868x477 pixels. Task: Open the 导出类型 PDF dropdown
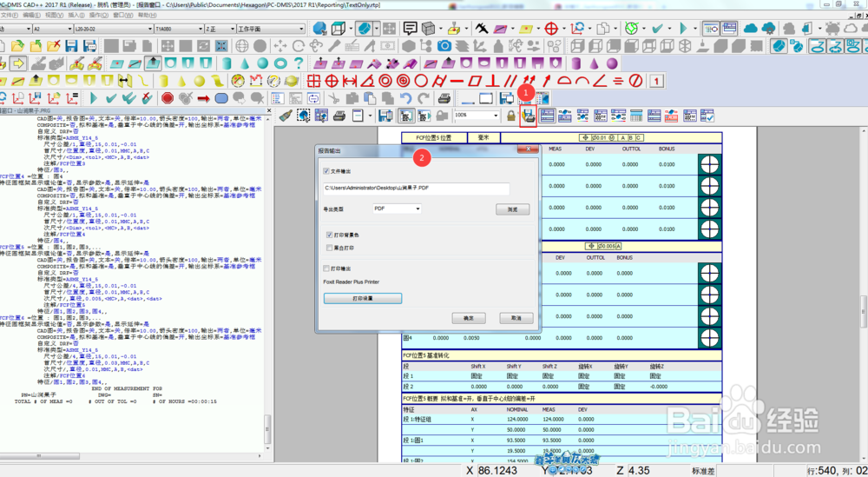(398, 209)
